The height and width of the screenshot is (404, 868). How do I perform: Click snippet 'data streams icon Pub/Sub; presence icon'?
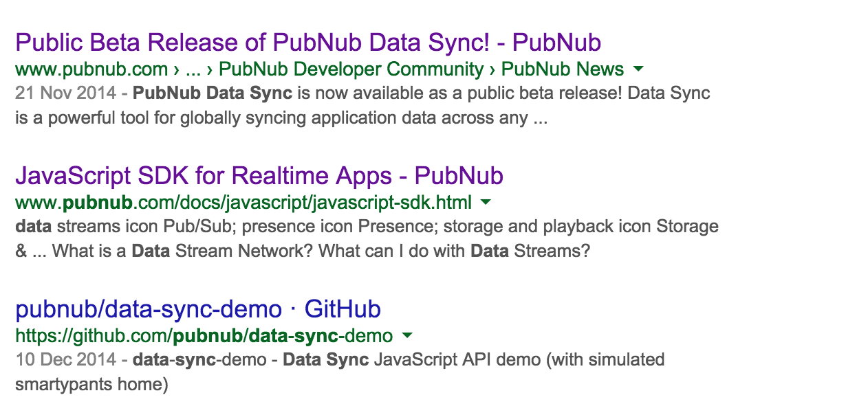click(184, 227)
